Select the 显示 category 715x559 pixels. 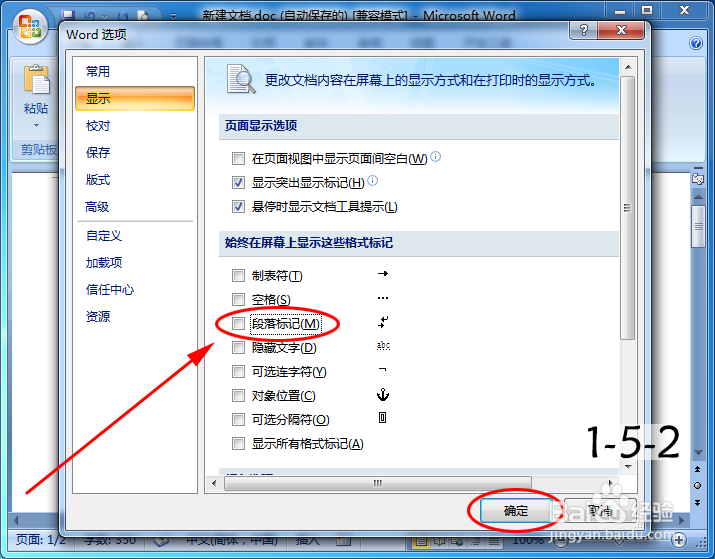[135, 98]
